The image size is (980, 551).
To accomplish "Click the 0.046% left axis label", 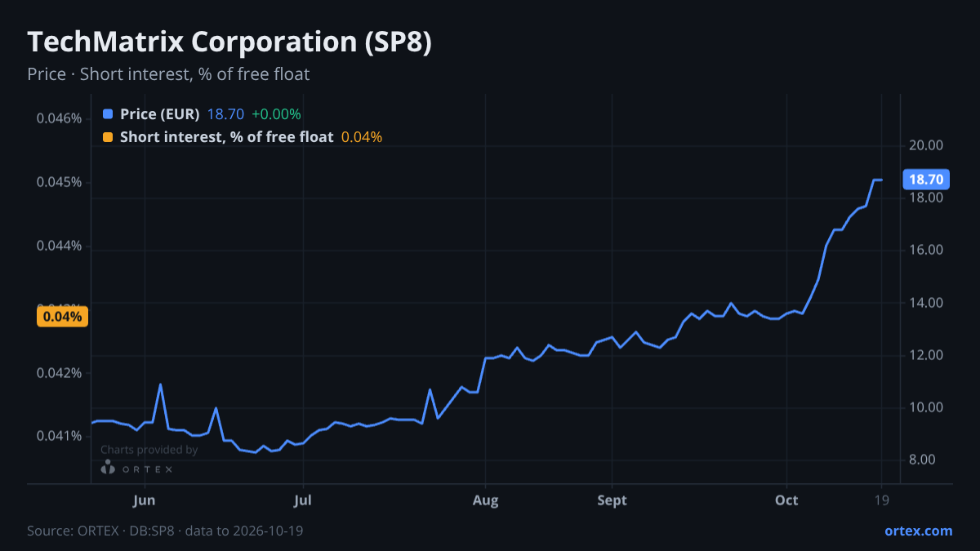I will [60, 118].
